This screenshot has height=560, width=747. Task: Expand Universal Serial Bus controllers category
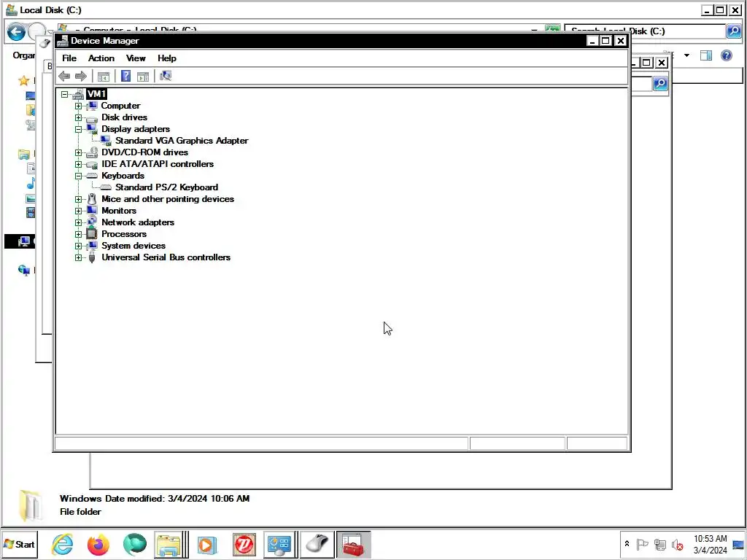pyautogui.click(x=78, y=257)
